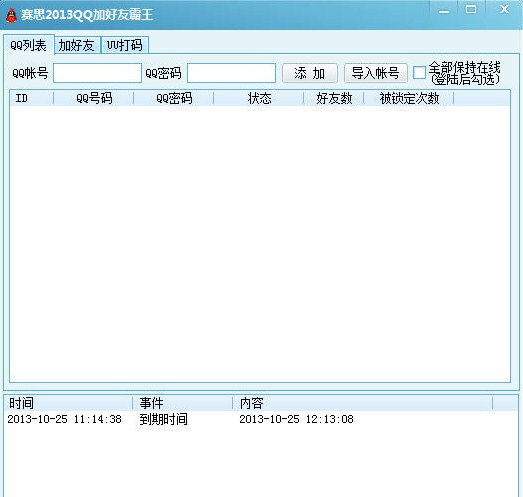Click the 时间 log column header

click(x=68, y=403)
